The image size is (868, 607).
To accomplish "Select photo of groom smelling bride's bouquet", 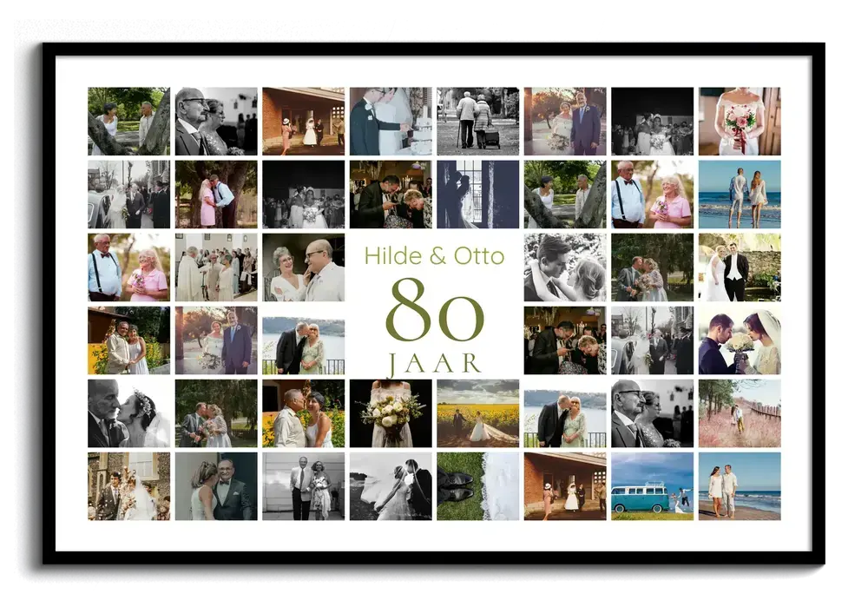I will tap(740, 340).
